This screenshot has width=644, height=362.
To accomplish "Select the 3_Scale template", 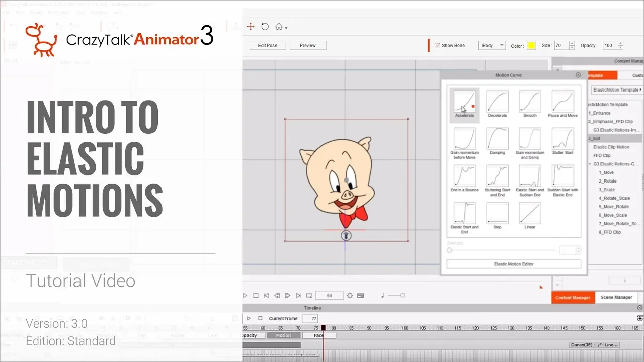I will click(x=607, y=190).
